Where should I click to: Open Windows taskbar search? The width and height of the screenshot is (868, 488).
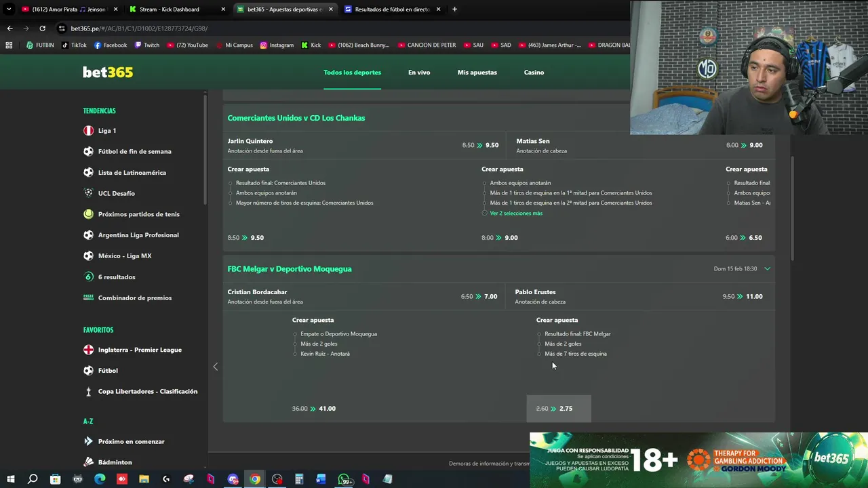pos(33,479)
